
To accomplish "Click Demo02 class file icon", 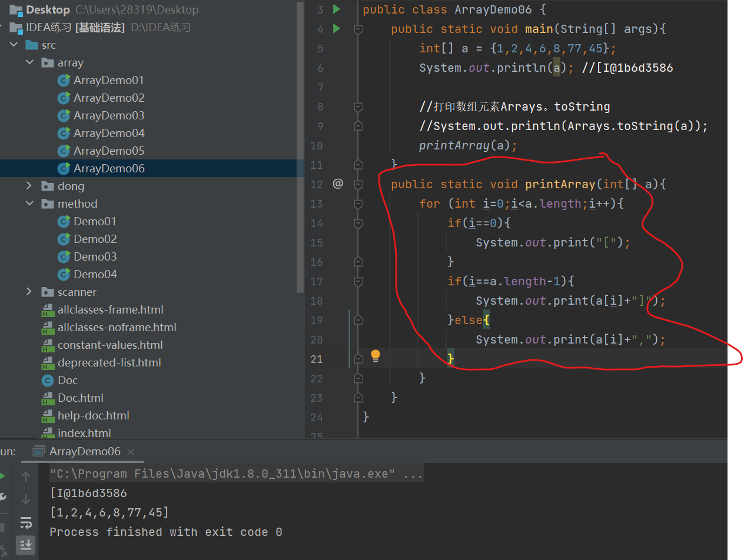I will (64, 239).
